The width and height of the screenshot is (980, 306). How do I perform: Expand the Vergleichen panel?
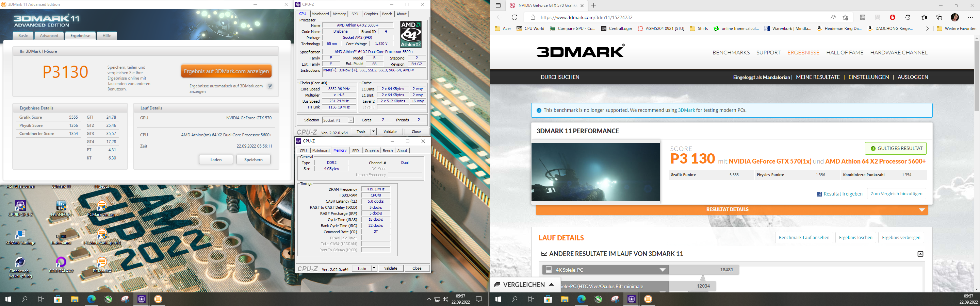pyautogui.click(x=524, y=285)
